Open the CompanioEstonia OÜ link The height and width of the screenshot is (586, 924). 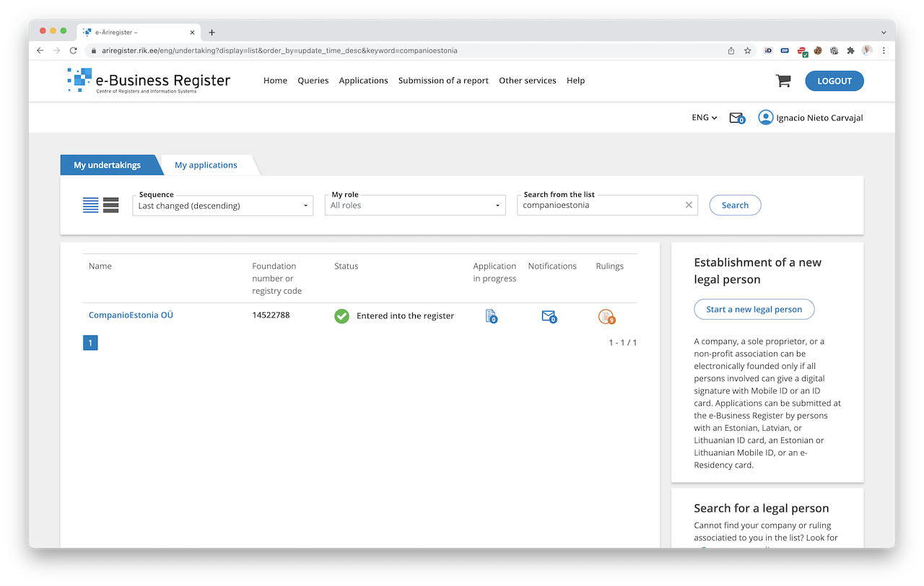pos(131,315)
